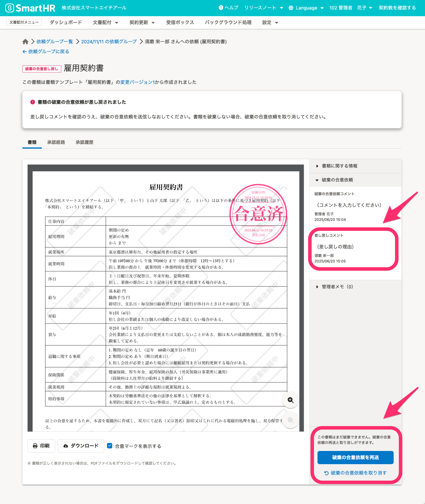Open the リリースノート dropdown

264,8
